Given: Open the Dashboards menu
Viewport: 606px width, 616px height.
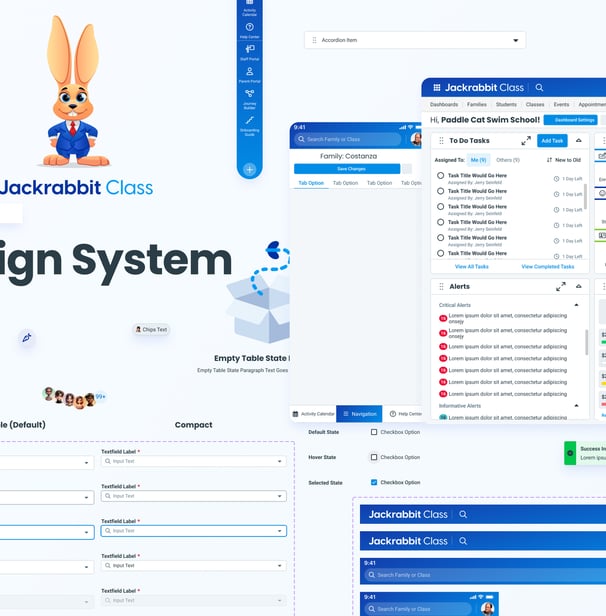Looking at the screenshot, I should 444,104.
